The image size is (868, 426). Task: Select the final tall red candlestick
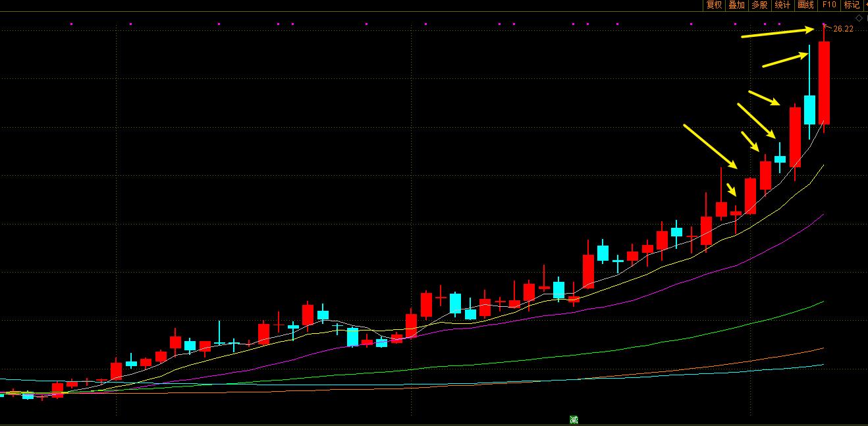824,82
